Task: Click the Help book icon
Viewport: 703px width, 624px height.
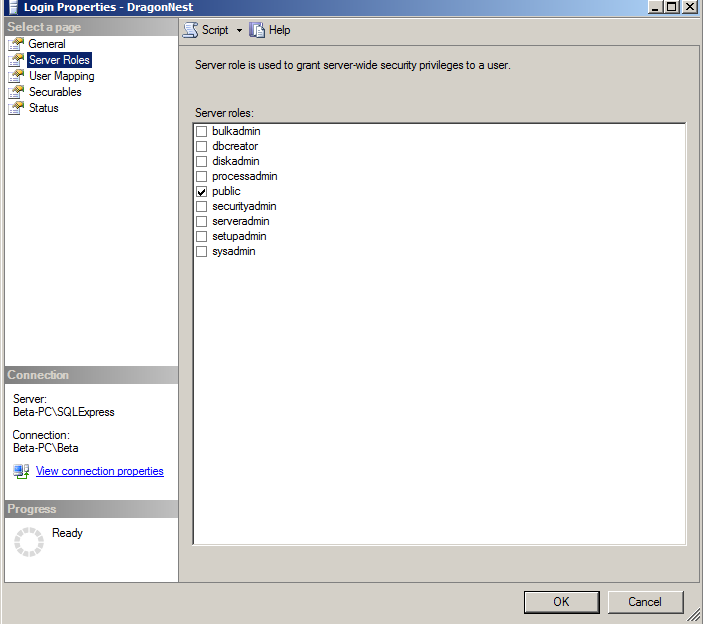Action: click(x=257, y=30)
